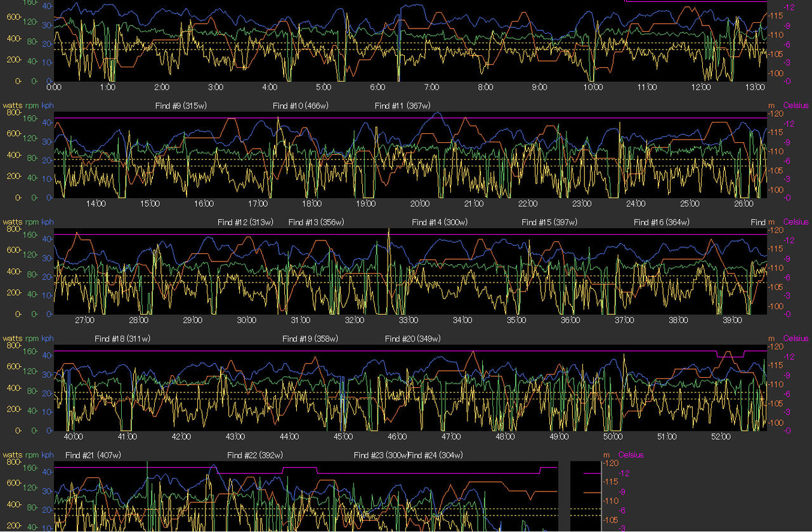Screen dimensions: 812x532
Task: Select the '45:00' time axis label
Action: point(343,437)
